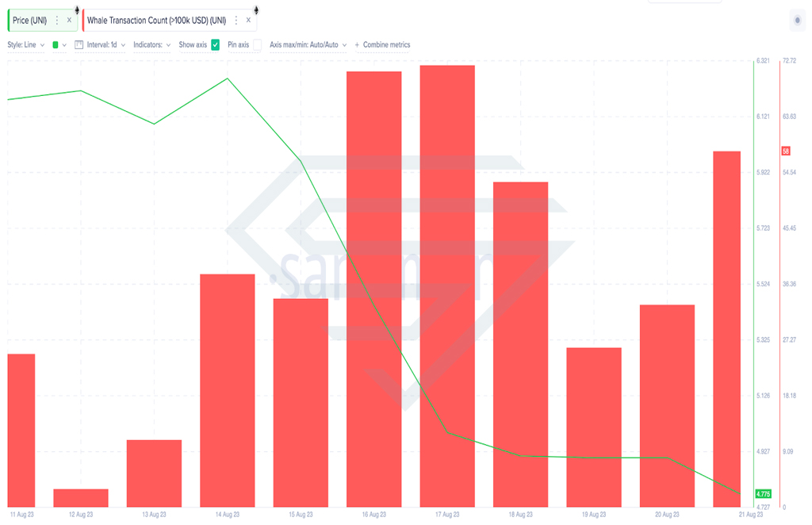Open Whale Transaction Count options menu
The width and height of the screenshot is (812, 525).
236,20
